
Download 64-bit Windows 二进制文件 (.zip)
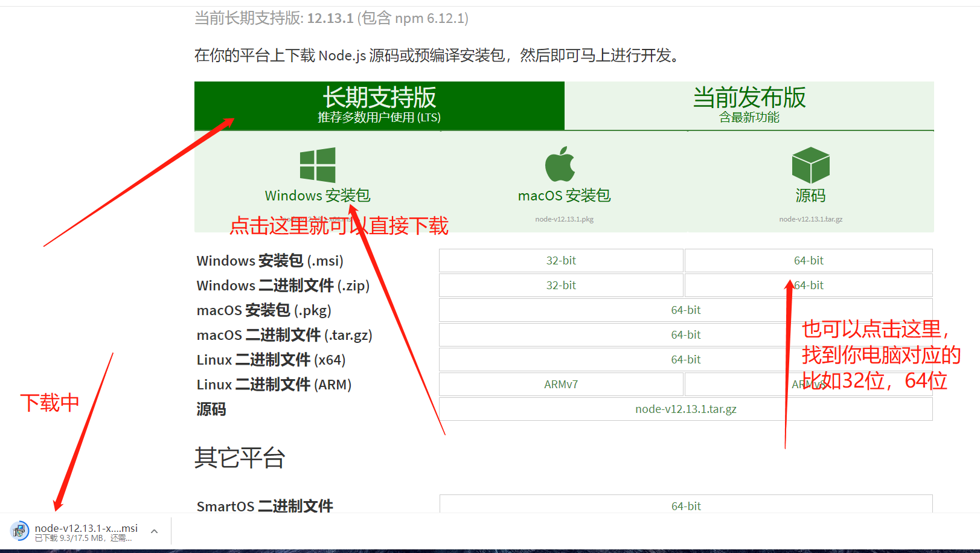coord(809,286)
